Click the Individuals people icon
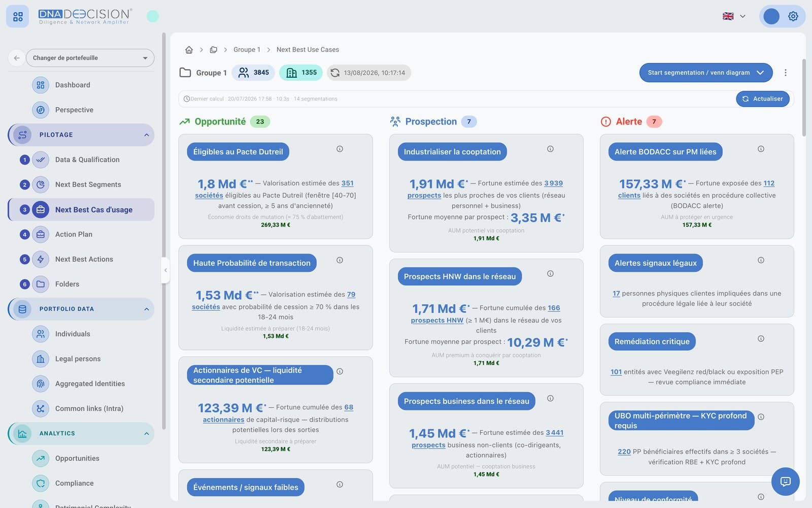812x508 pixels. point(41,334)
